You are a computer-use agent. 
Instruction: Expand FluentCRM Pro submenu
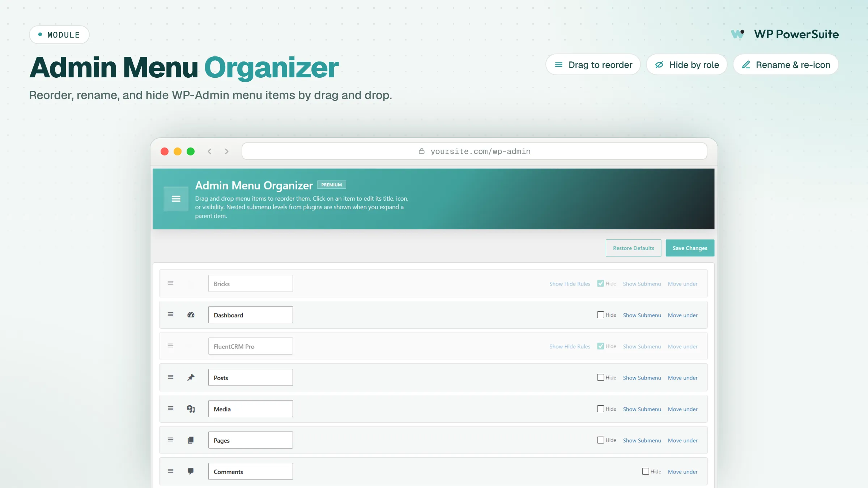pyautogui.click(x=642, y=347)
